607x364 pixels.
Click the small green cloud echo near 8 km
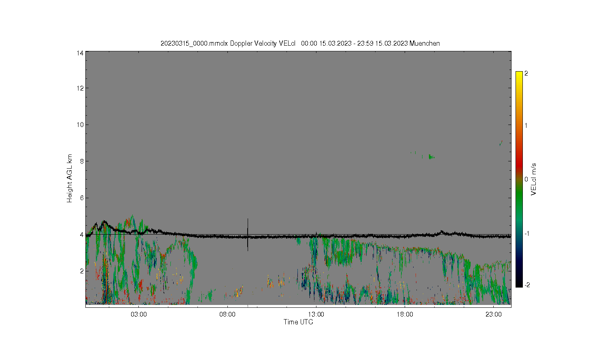pos(431,157)
